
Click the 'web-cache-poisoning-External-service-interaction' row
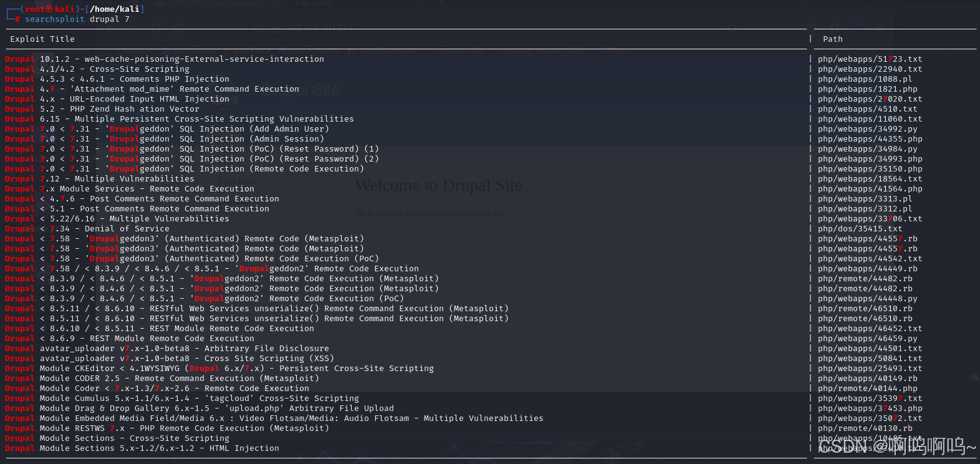tap(165, 59)
